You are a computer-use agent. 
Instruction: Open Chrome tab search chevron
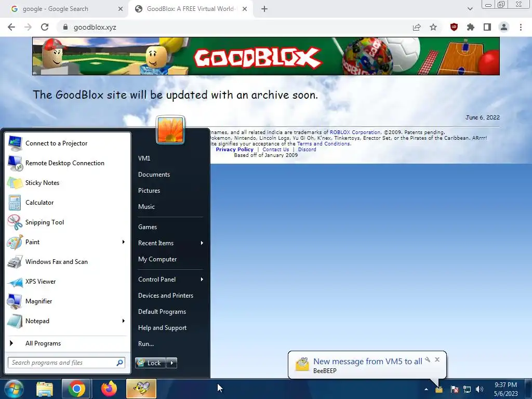click(x=470, y=9)
